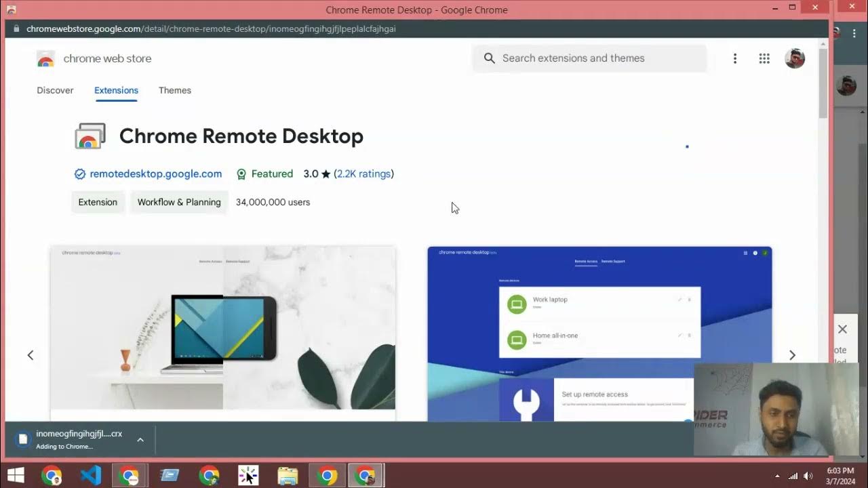This screenshot has height=488, width=868.
Task: Click the profile avatar in the background window
Action: click(846, 85)
